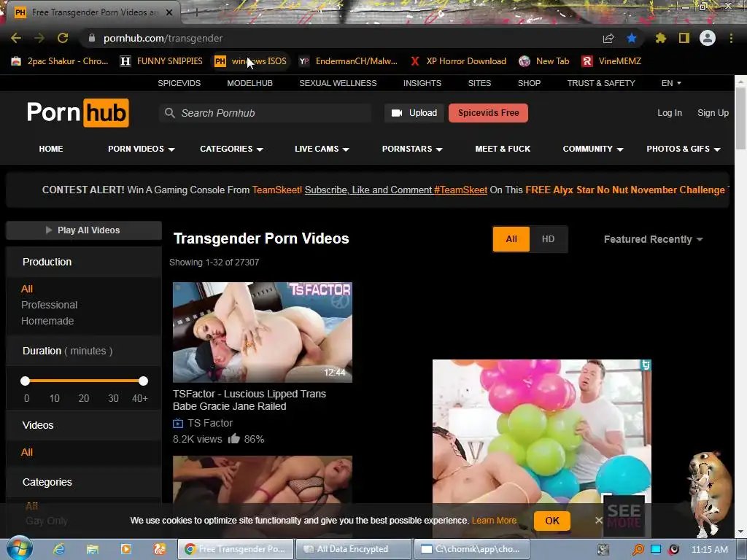747x560 pixels.
Task: Click the share page icon in address bar
Action: click(608, 38)
